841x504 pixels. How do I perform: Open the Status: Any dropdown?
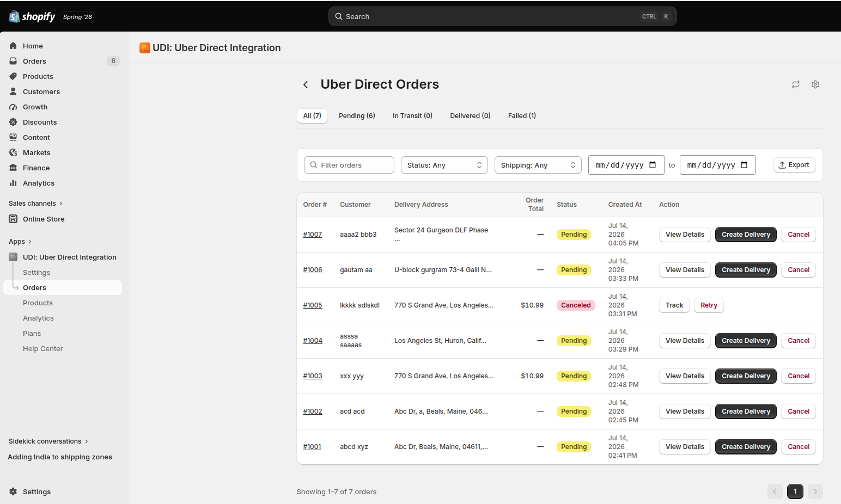pyautogui.click(x=444, y=165)
